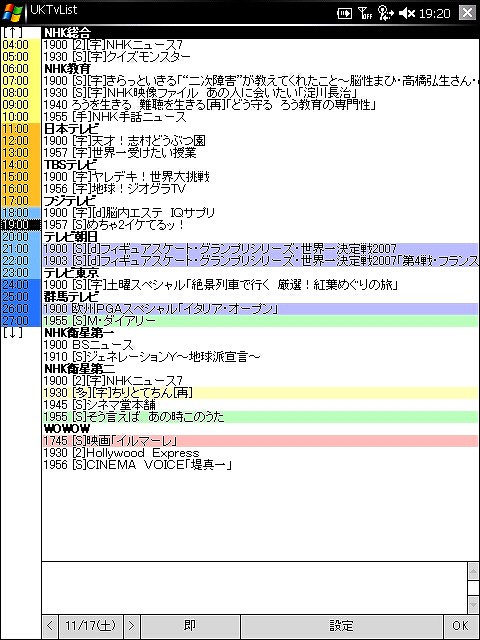
Task: Select the 23:00 time slot
Action: tap(21, 273)
